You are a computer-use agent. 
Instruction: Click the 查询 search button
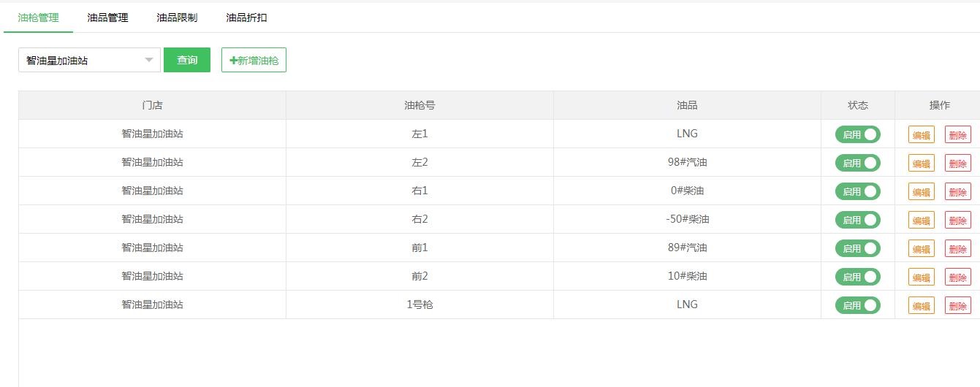(x=187, y=60)
